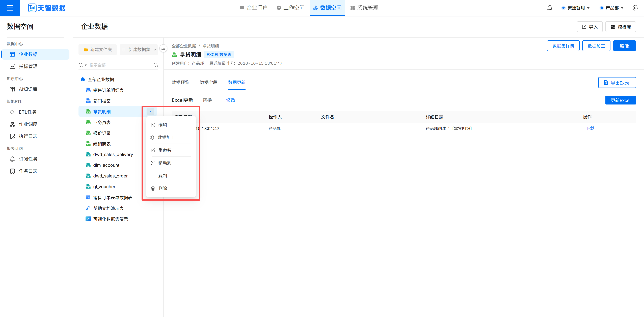Select the 替换 update mode

click(207, 100)
